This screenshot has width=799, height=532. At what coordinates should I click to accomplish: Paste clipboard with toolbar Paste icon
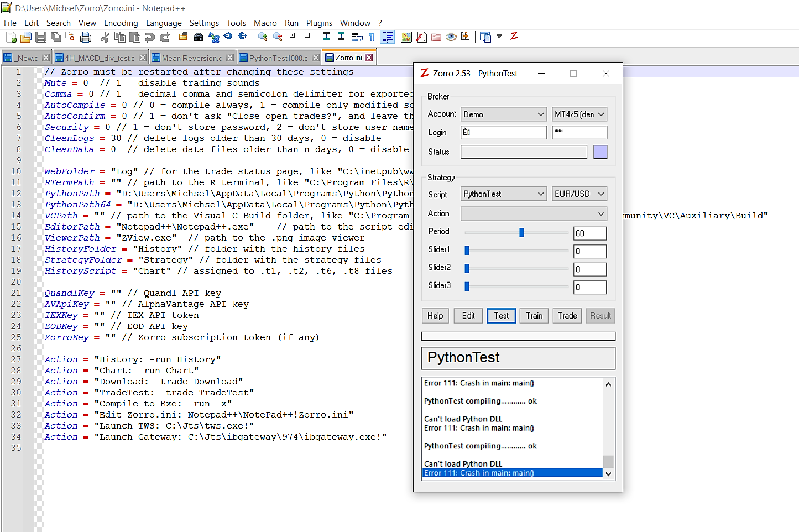coord(134,37)
